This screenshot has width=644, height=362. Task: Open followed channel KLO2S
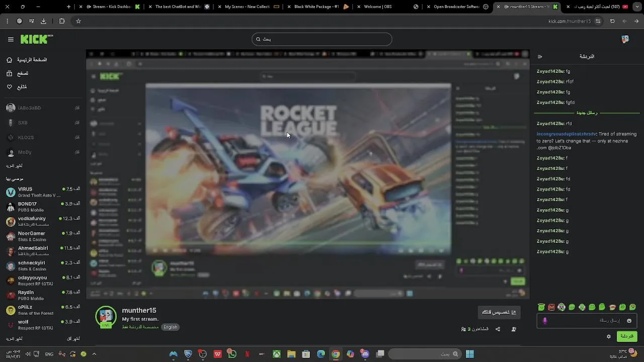click(43, 137)
